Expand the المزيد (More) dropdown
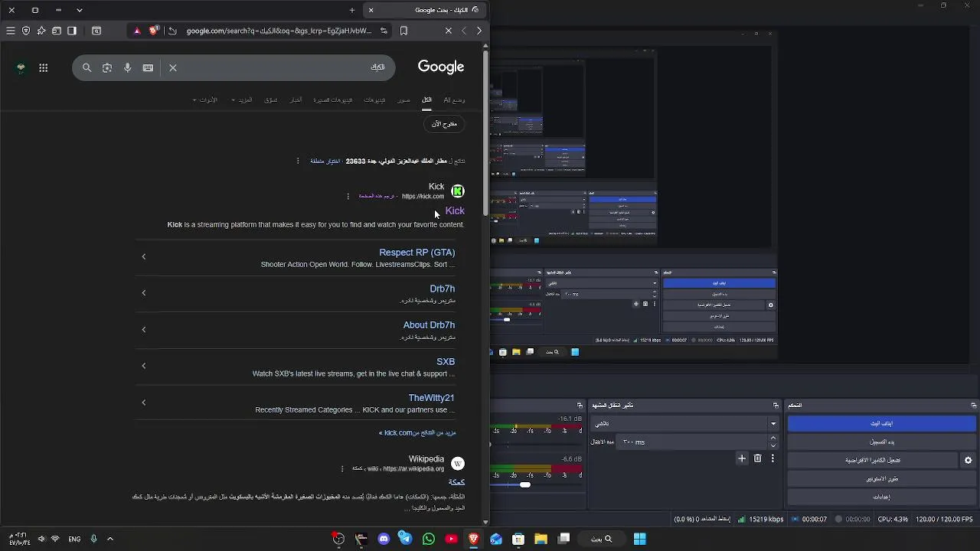The width and height of the screenshot is (980, 551). (x=242, y=99)
